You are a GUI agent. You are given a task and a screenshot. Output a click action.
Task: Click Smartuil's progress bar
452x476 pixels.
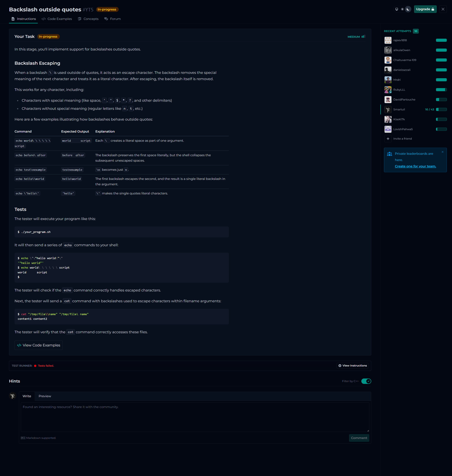[x=441, y=109]
